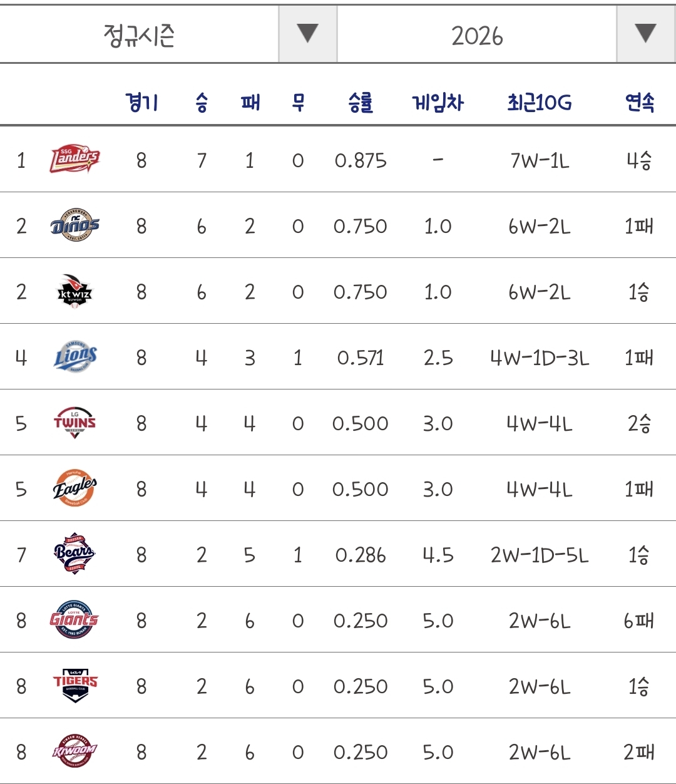The width and height of the screenshot is (676, 784).
Task: Tap the KIA Tigers team logo
Action: tap(75, 686)
